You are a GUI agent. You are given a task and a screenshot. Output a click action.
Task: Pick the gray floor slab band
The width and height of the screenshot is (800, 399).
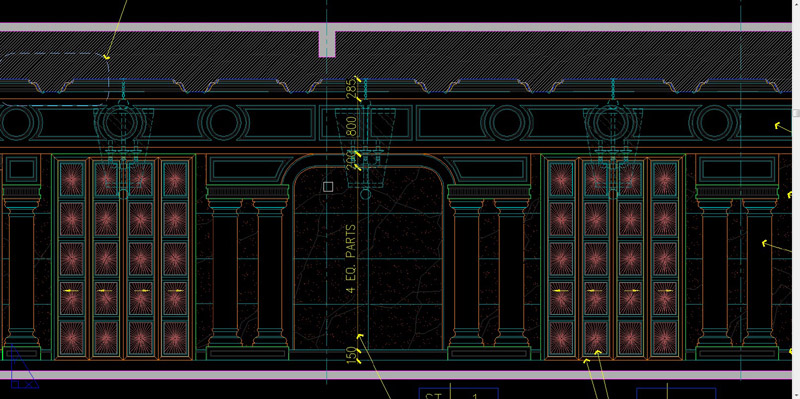pos(395,375)
